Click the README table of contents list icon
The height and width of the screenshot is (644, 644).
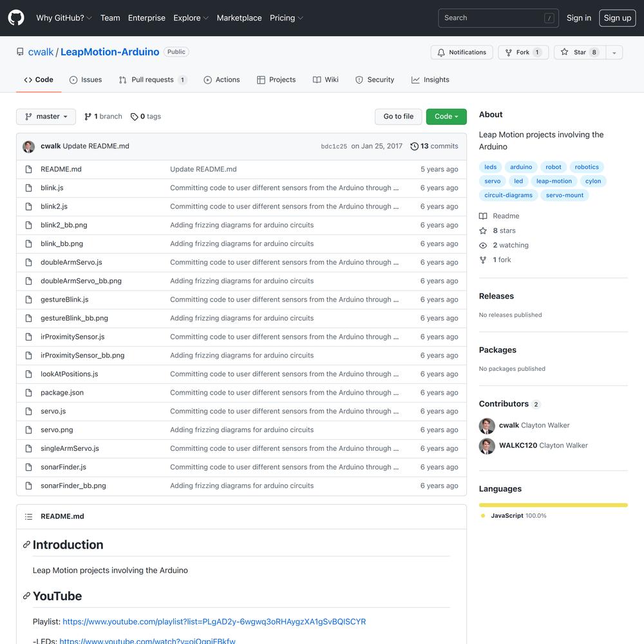click(28, 516)
